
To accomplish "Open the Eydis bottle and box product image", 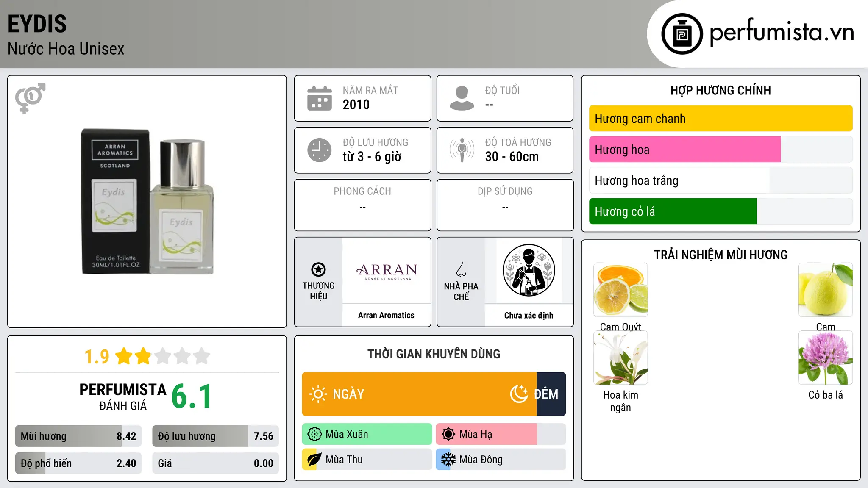I will pyautogui.click(x=147, y=202).
